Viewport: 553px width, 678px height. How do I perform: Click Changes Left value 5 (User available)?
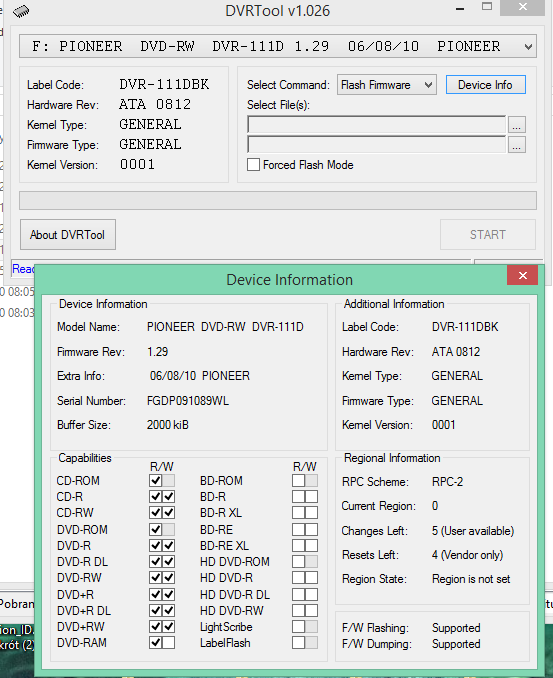pyautogui.click(x=473, y=531)
